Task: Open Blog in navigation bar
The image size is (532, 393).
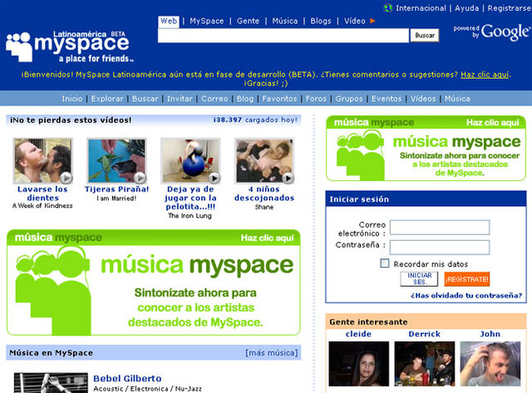Action: 245,99
